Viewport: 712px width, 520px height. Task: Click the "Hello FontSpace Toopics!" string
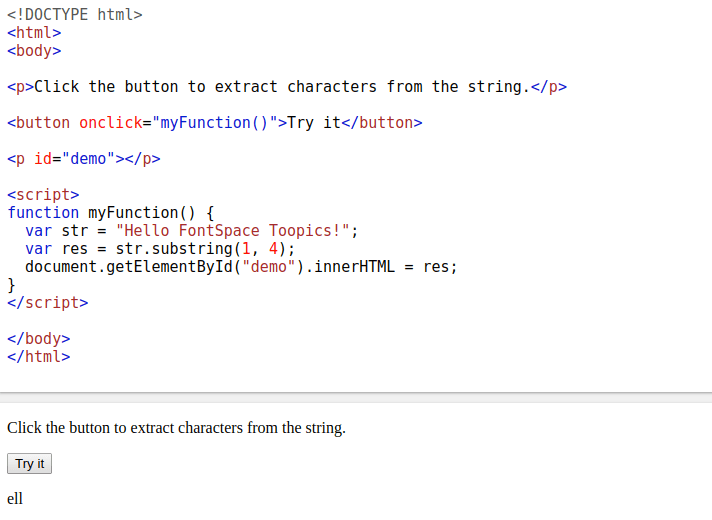click(x=232, y=231)
